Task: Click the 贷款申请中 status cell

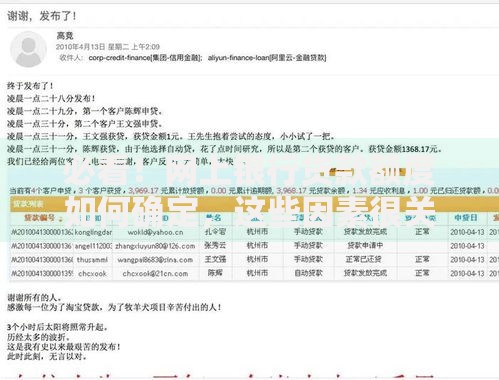Action: point(365,246)
